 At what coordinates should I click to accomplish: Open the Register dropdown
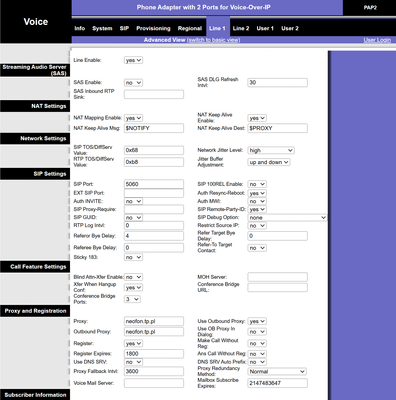tap(133, 343)
